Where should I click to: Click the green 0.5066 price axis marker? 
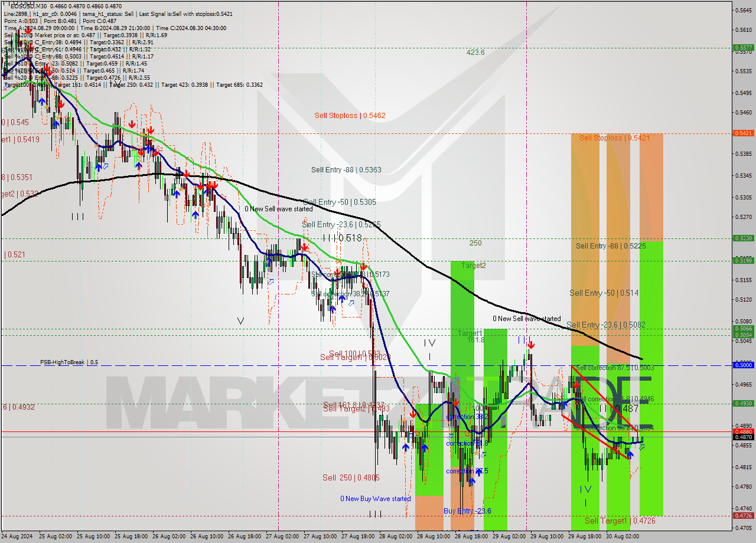[742, 329]
